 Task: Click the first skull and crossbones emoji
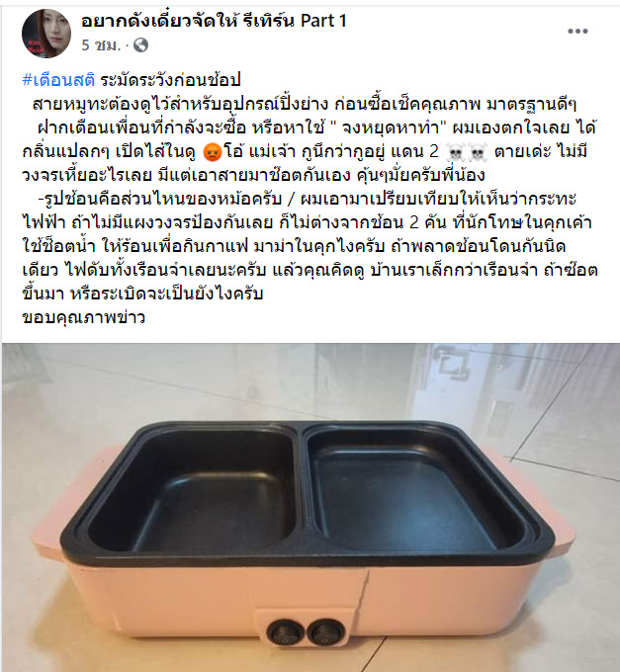coord(455,152)
